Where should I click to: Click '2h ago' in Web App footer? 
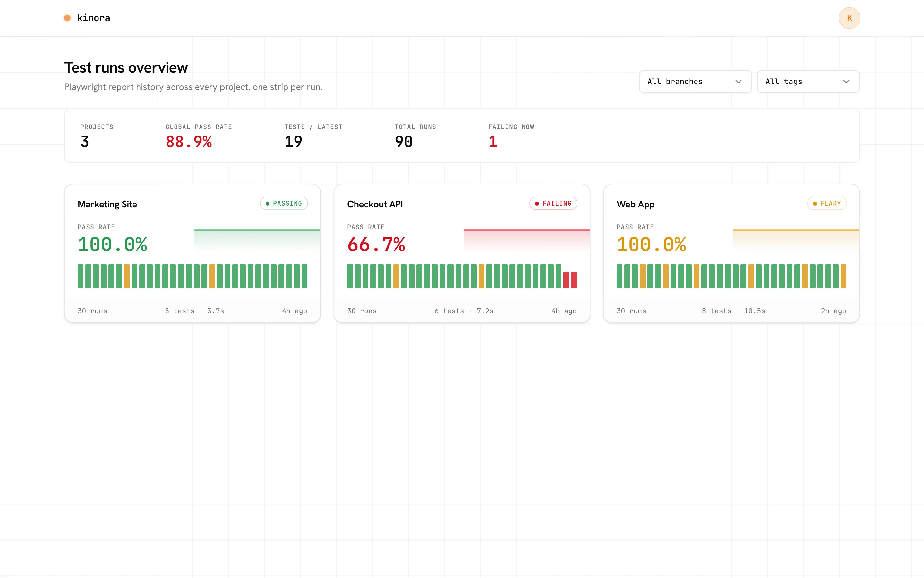pyautogui.click(x=834, y=311)
